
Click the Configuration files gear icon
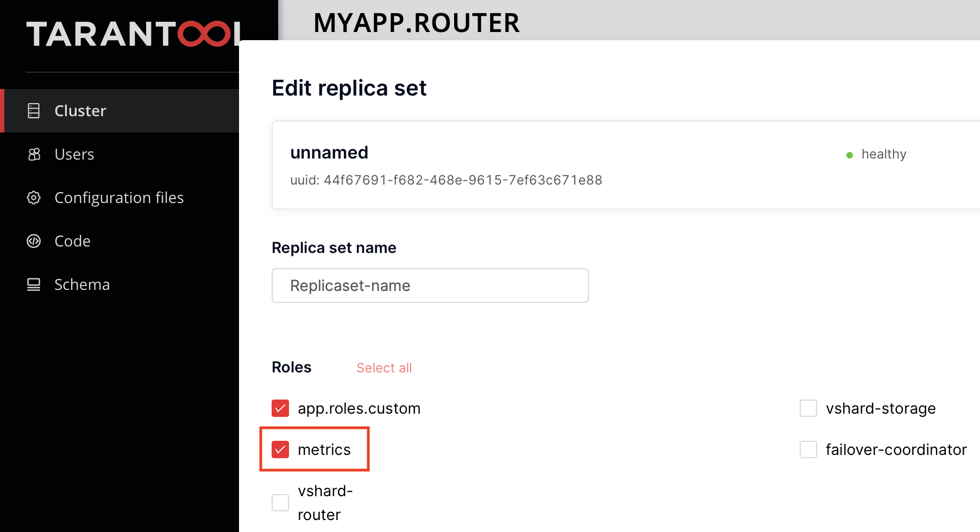(34, 198)
